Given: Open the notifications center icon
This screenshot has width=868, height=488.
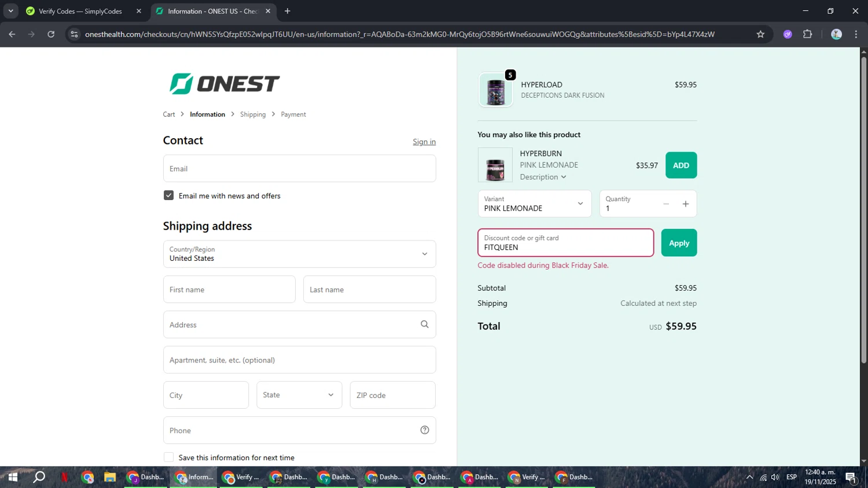Looking at the screenshot, I should click(851, 477).
